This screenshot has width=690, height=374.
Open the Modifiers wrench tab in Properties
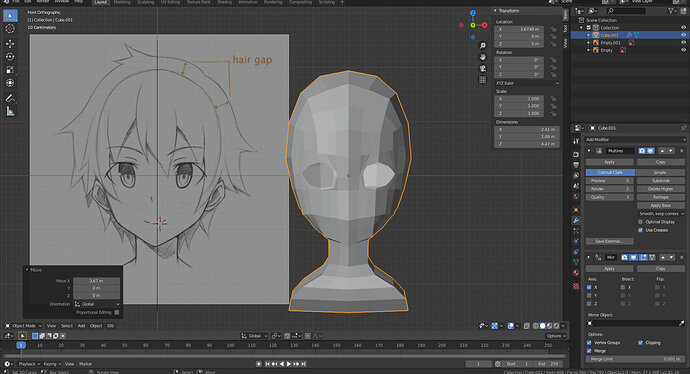coord(576,220)
